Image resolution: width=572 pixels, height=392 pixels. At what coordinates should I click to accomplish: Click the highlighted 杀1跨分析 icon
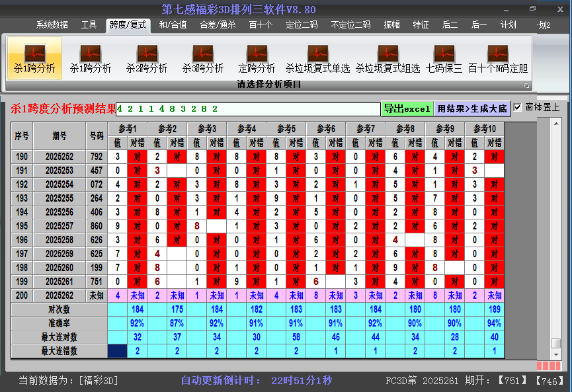(x=34, y=59)
